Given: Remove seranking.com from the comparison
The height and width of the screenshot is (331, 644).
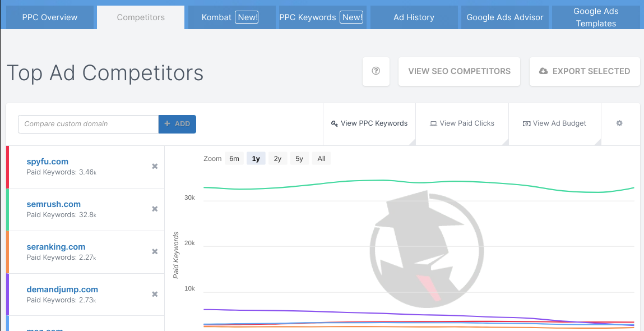Looking at the screenshot, I should coord(155,252).
